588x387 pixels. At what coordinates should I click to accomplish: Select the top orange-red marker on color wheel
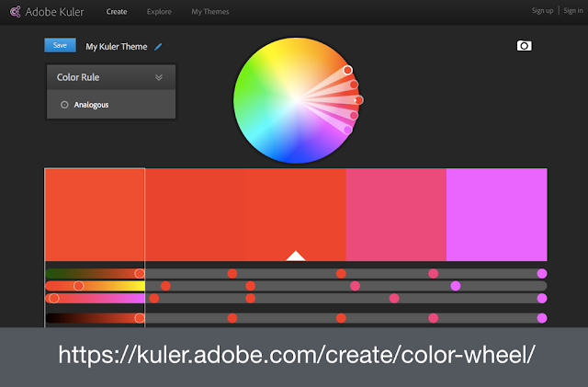pyautogui.click(x=347, y=70)
